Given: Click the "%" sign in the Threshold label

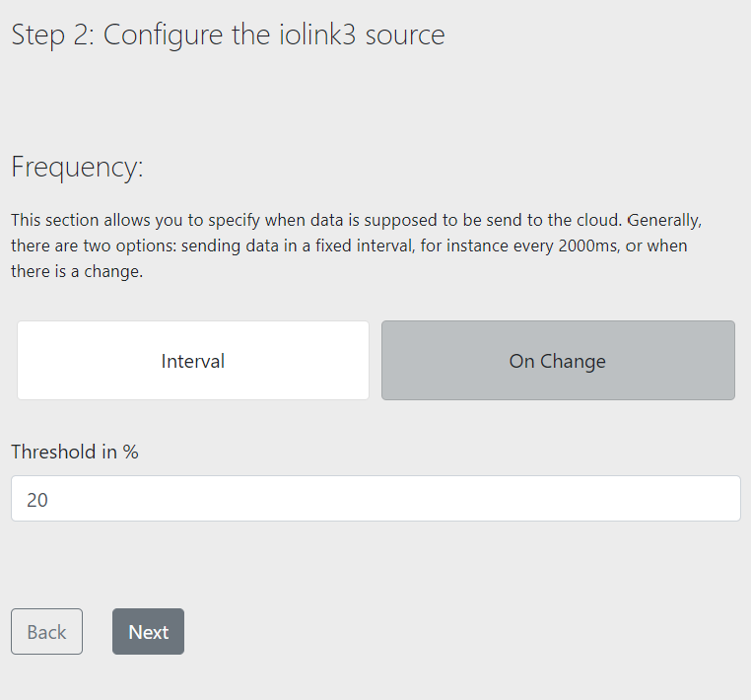Looking at the screenshot, I should point(130,452).
